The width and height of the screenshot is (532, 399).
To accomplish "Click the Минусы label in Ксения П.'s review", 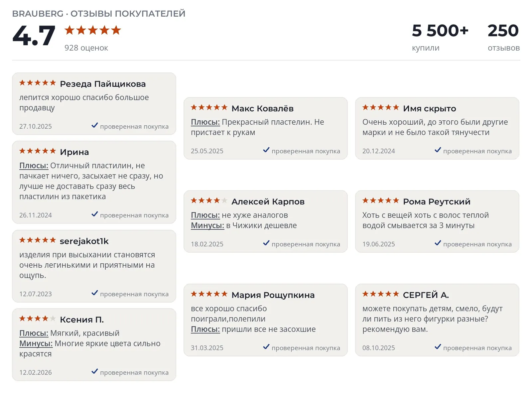I will click(36, 343).
